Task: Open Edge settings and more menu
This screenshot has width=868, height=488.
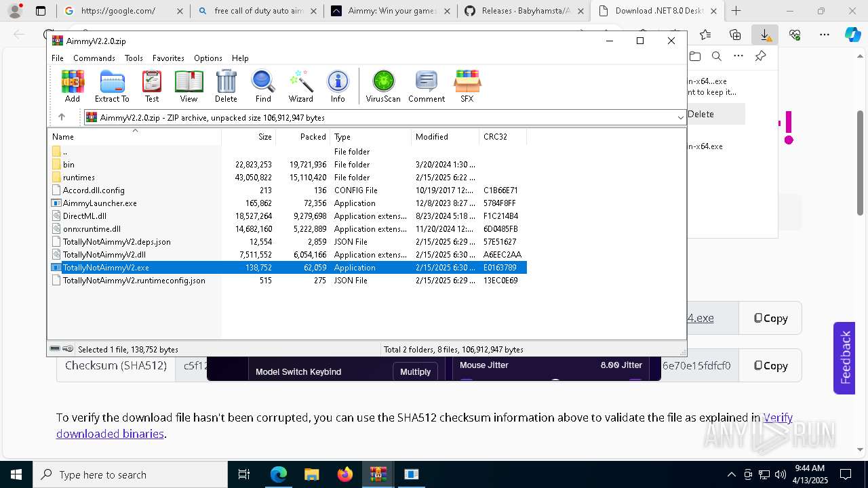Action: click(824, 35)
